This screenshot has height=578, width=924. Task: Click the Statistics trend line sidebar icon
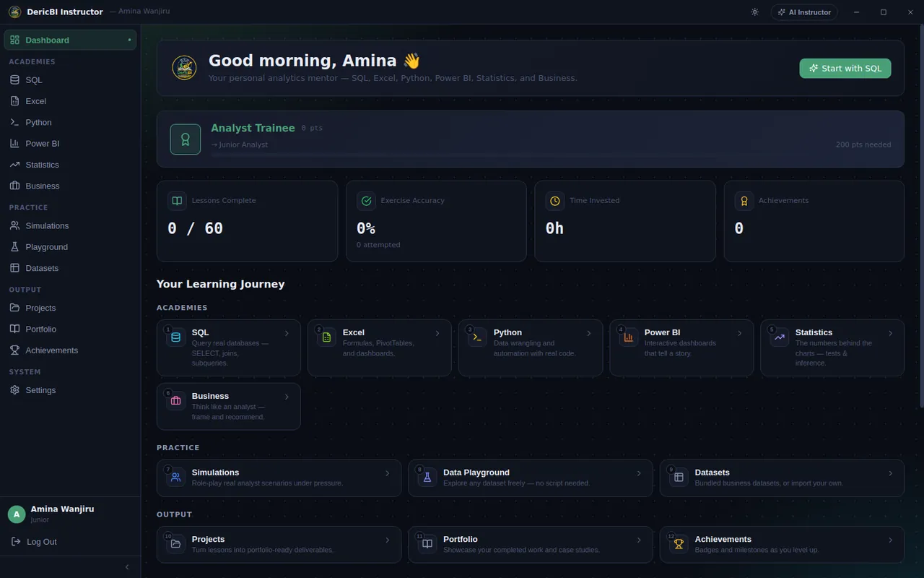click(14, 165)
